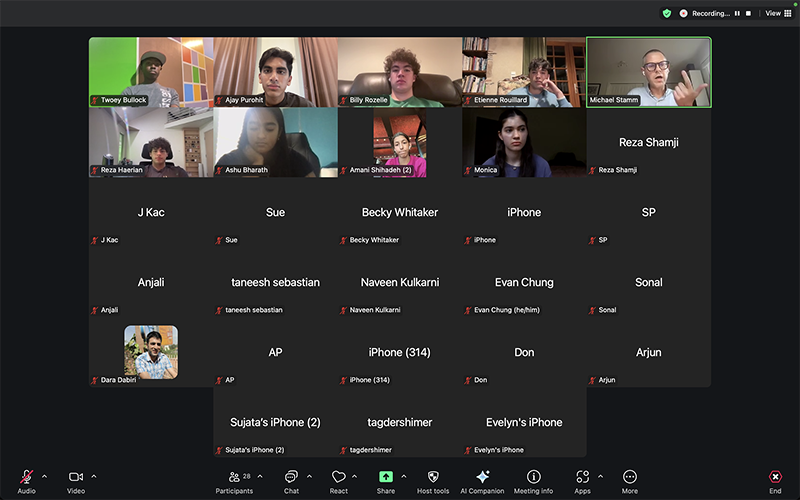Select Michael Stamm's video tile
The image size is (800, 500).
[x=648, y=72]
